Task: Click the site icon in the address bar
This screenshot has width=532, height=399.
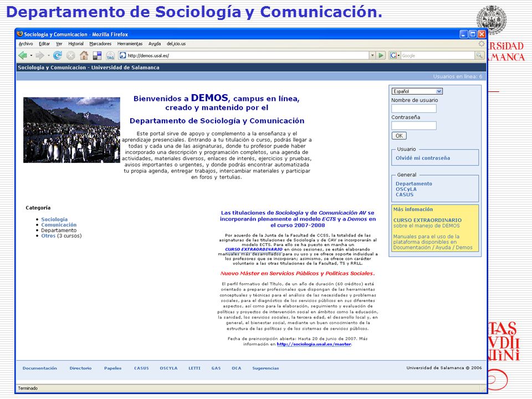Action: [123, 55]
